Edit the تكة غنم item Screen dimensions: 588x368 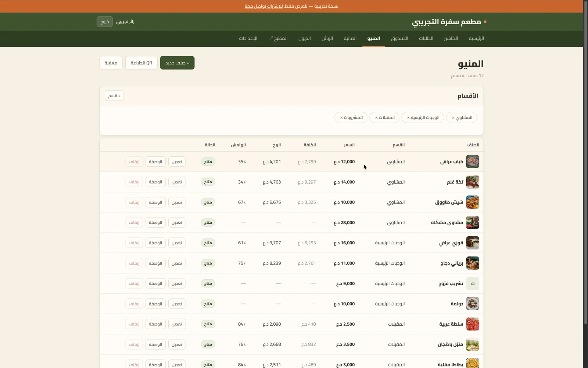coord(177,182)
